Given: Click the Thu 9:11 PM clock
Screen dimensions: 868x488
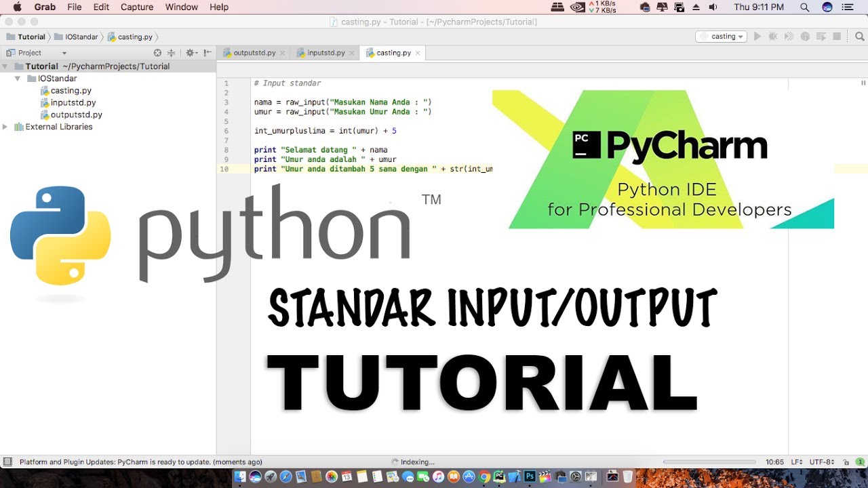Looking at the screenshot, I should (759, 7).
